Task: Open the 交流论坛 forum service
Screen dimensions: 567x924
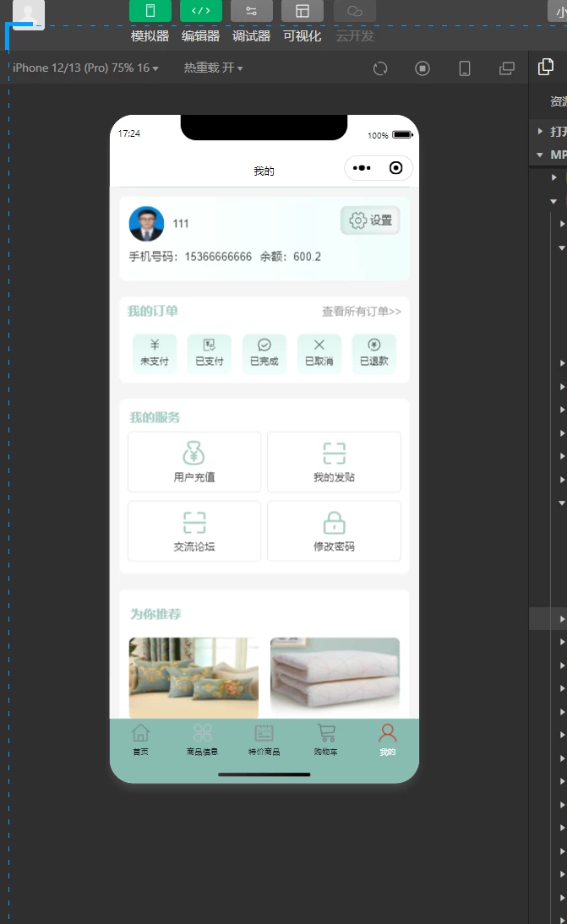Action: point(194,531)
